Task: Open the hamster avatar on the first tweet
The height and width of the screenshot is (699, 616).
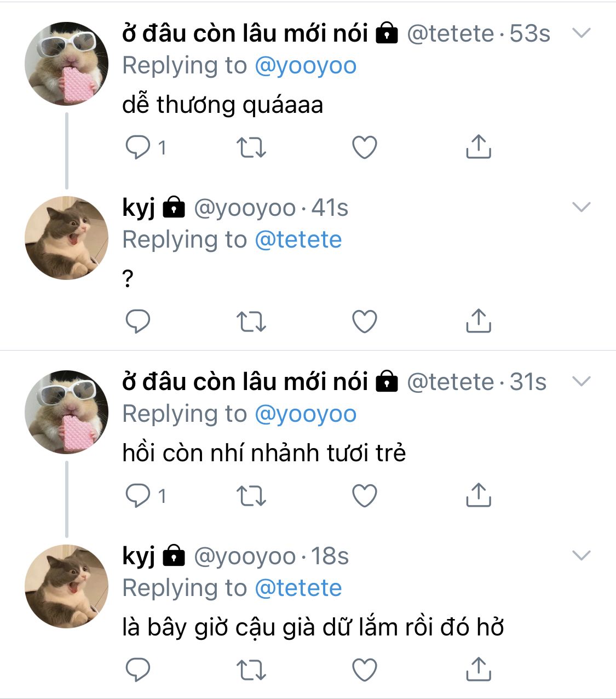Action: coord(67,64)
